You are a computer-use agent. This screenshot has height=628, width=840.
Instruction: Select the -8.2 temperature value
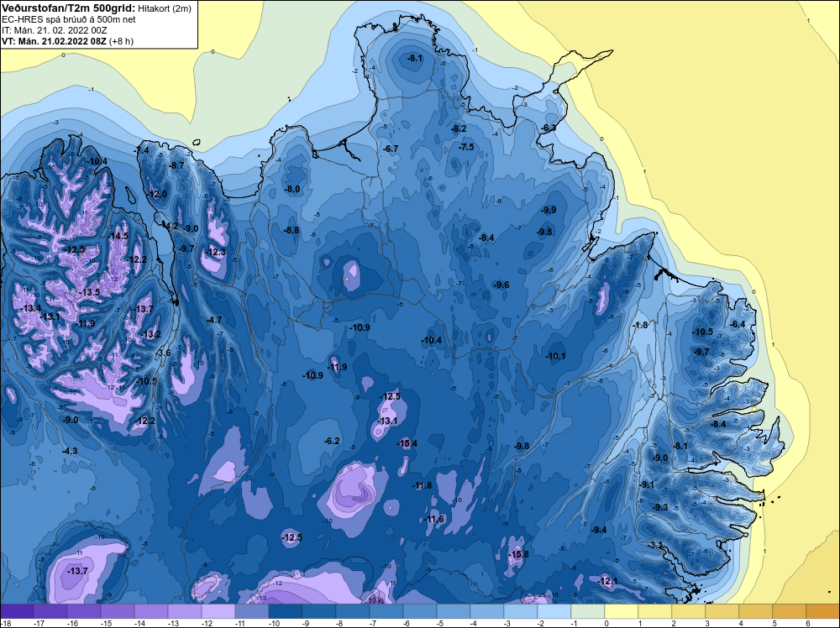(459, 129)
